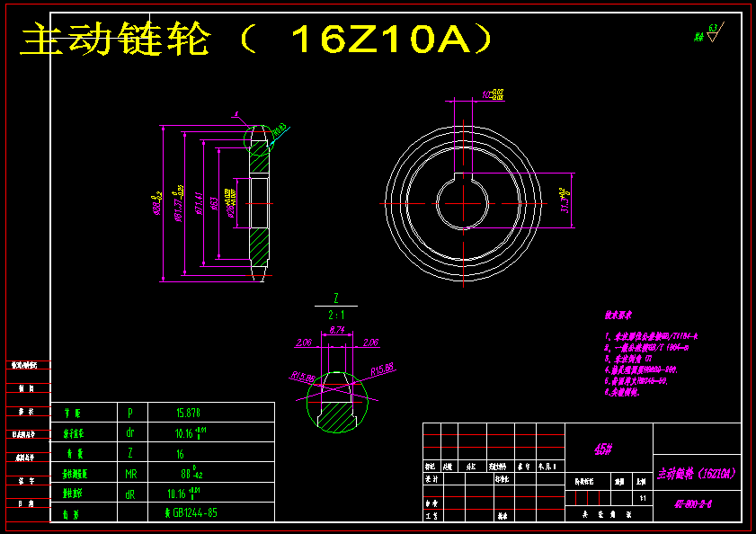Select the GB1244-85 standard text
This screenshot has width=756, height=534.
coord(195,512)
